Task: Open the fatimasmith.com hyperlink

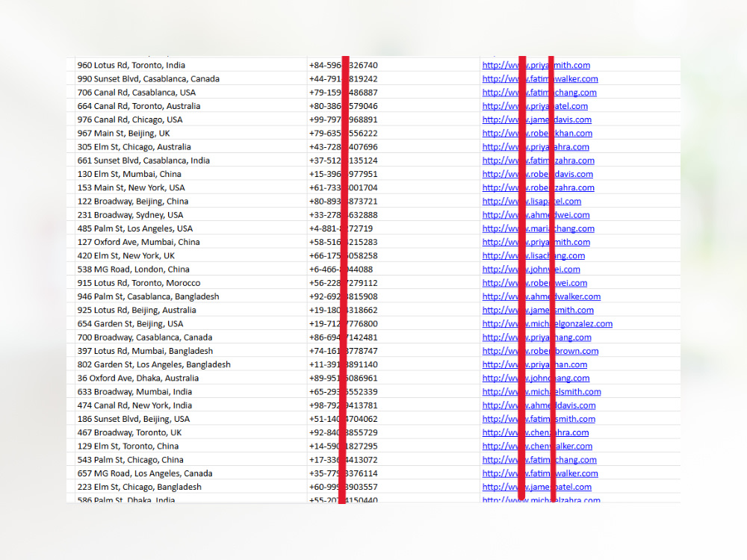Action: (x=539, y=419)
